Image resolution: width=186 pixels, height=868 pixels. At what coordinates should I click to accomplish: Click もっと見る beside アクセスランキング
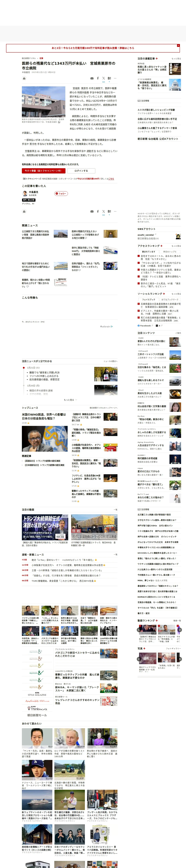[x=176, y=246]
